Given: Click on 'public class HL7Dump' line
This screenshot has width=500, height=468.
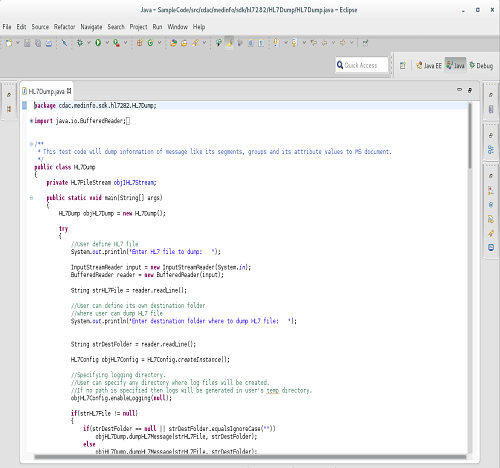Looking at the screenshot, I should point(65,167).
